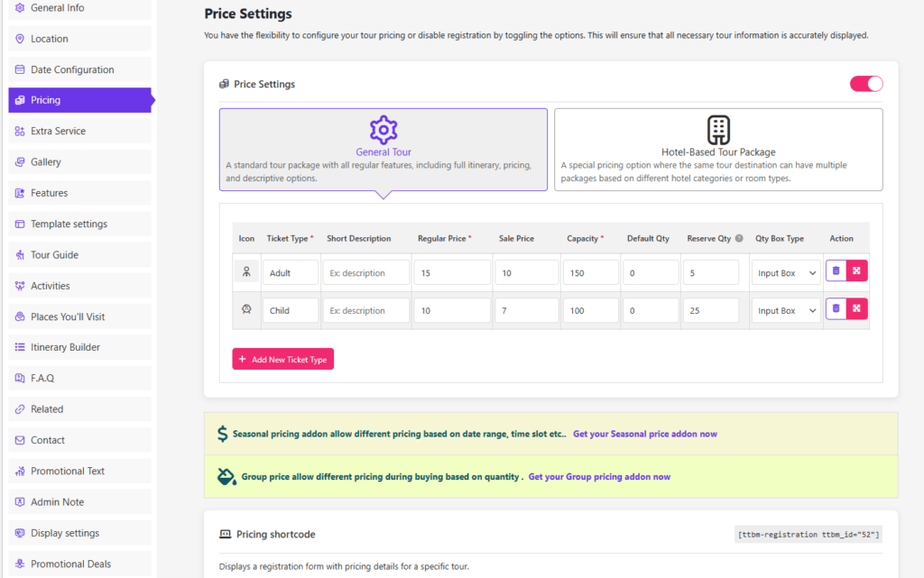The height and width of the screenshot is (578, 924).
Task: Switch to the Pricing section
Action: click(x=42, y=100)
